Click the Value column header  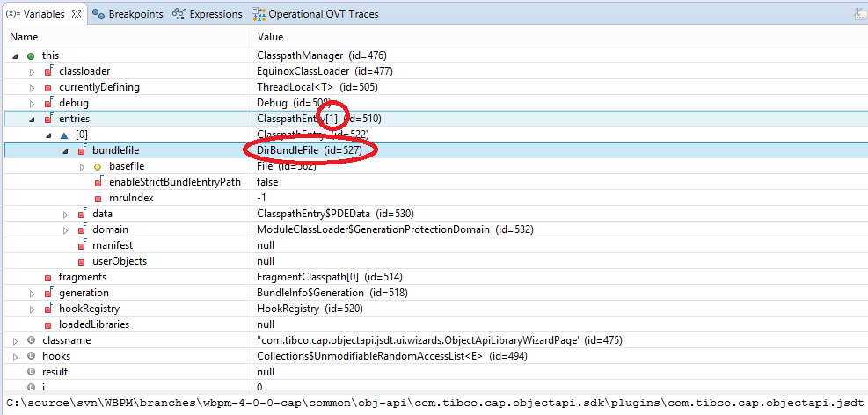click(270, 37)
